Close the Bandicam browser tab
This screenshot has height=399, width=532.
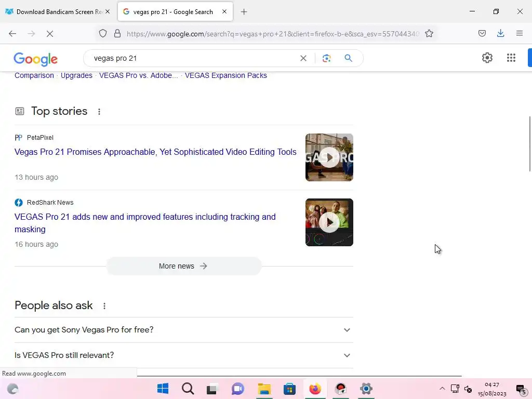[108, 11]
